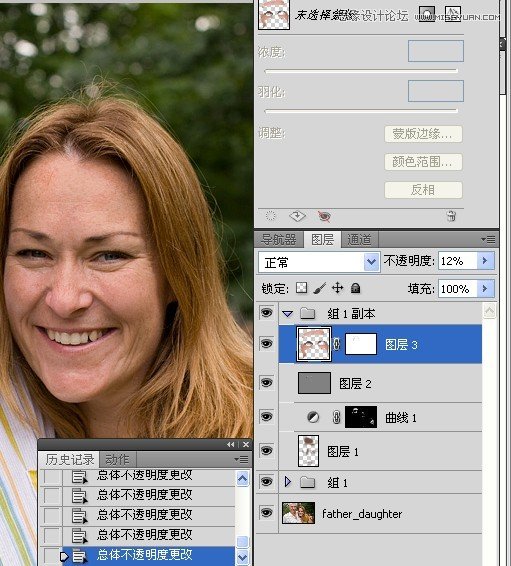Viewport: 511px width, 566px height.
Task: Click the 反相 button
Action: coord(423,190)
